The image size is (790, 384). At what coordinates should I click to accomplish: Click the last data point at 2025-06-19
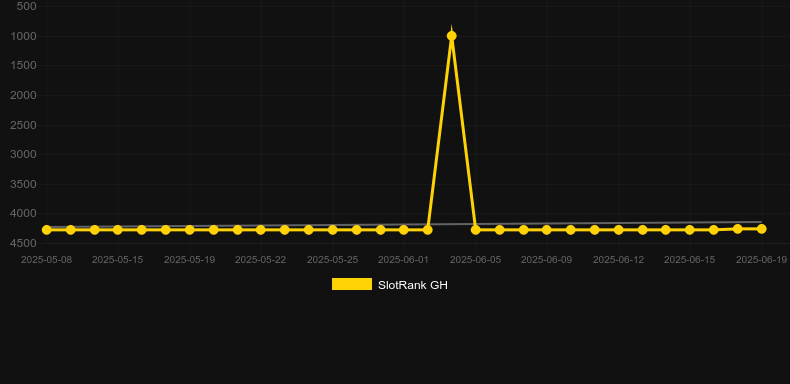[x=761, y=229]
